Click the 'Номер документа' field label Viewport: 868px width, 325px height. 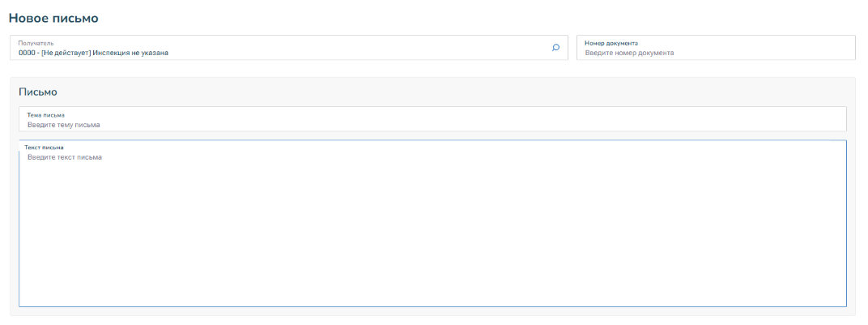(611, 42)
